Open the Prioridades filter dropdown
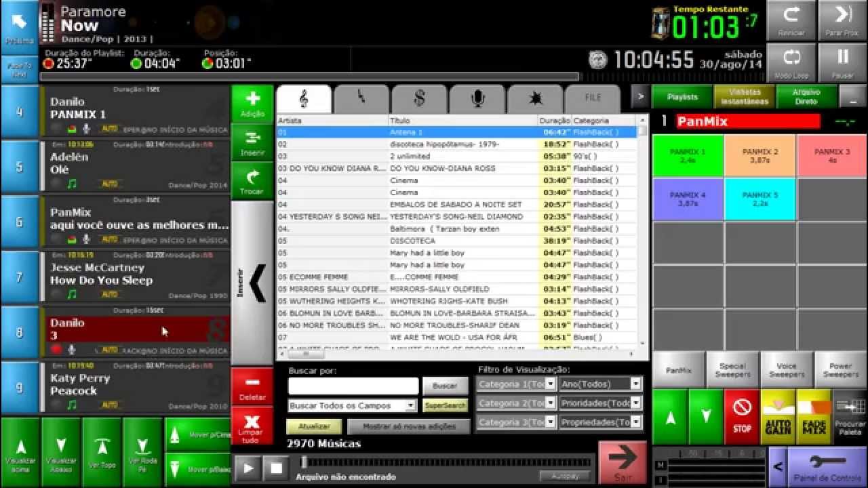This screenshot has width=868, height=488. [x=635, y=403]
